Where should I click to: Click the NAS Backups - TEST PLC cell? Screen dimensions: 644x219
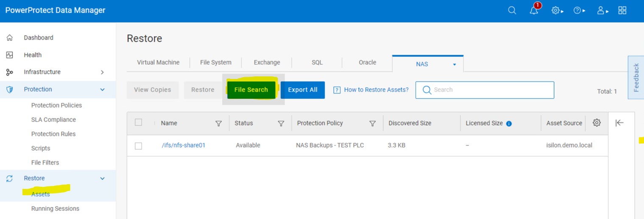pos(330,145)
